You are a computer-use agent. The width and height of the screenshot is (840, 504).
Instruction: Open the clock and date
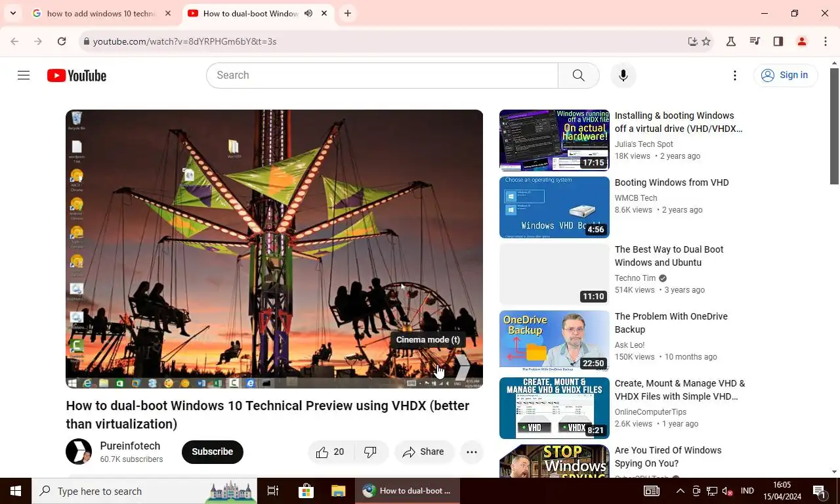coord(782,491)
